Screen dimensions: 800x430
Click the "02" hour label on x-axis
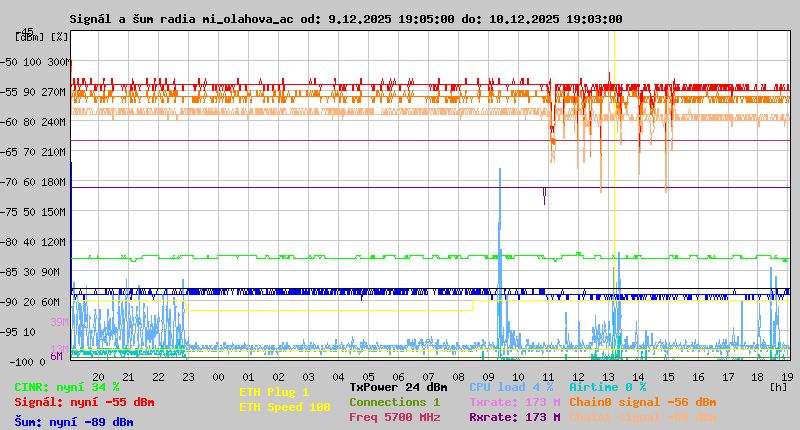279,377
